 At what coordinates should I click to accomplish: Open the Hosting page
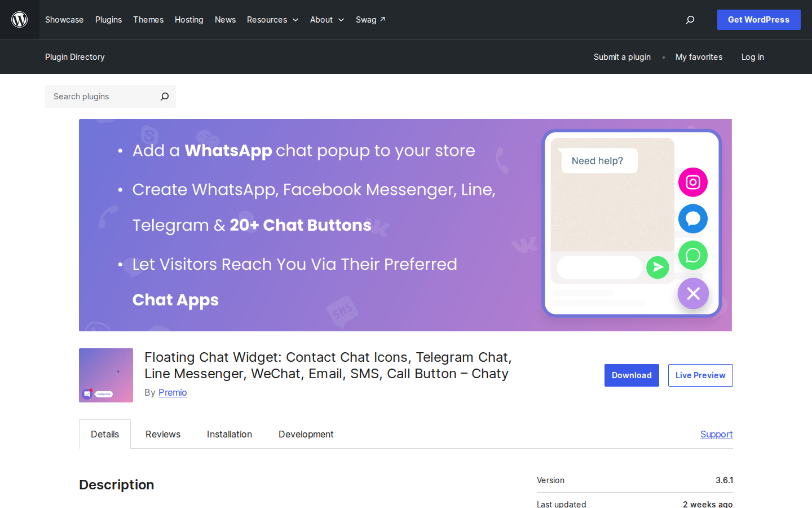[189, 20]
